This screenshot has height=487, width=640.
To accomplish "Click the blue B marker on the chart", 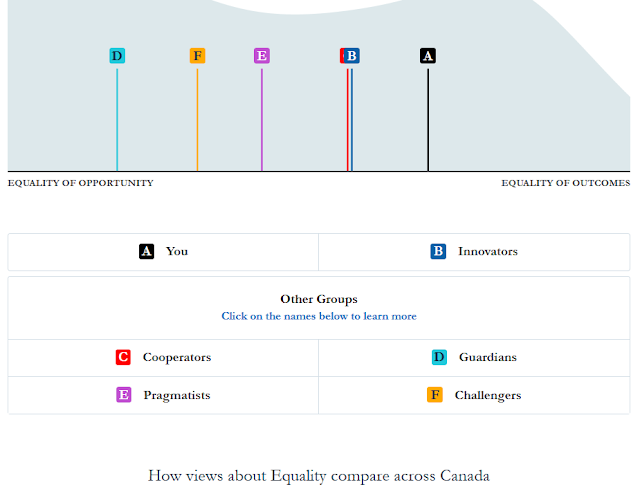I will [352, 56].
